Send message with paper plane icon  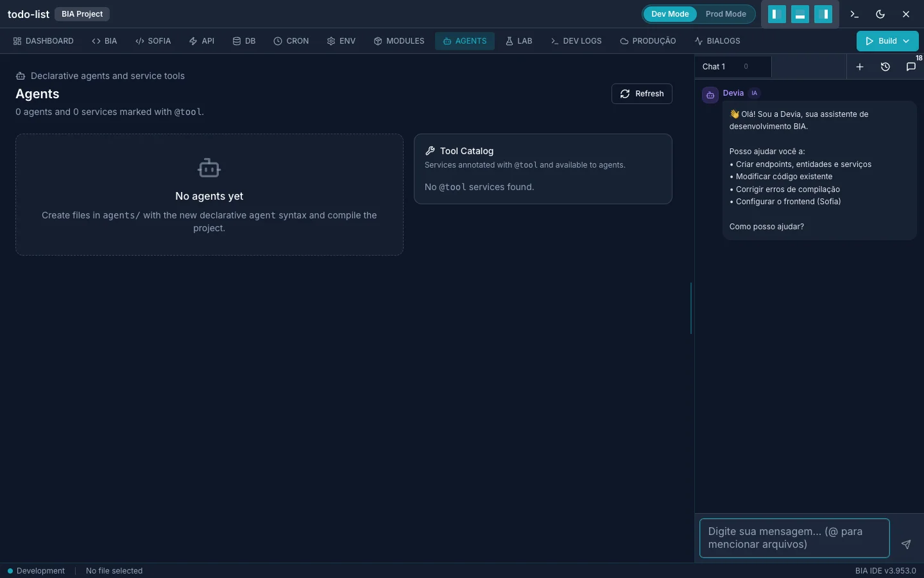pyautogui.click(x=906, y=544)
